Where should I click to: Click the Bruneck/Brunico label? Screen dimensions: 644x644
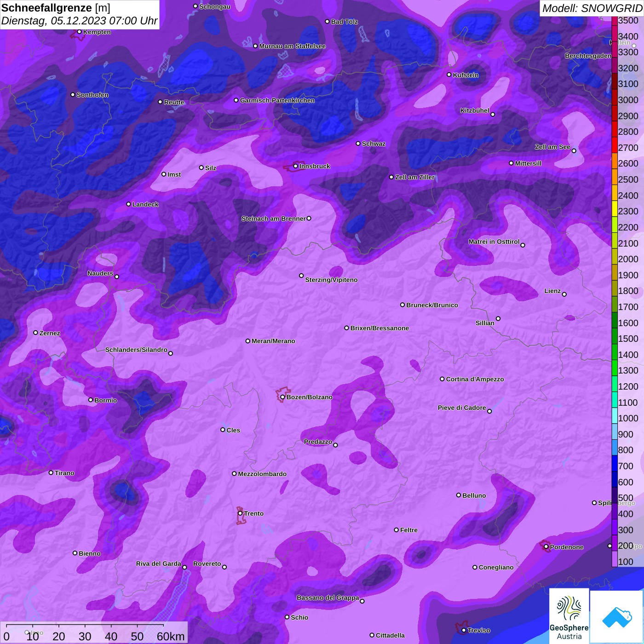432,305
